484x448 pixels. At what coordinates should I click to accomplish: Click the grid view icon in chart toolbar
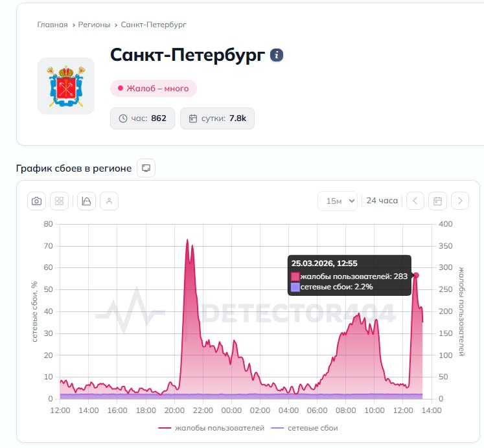coord(59,201)
